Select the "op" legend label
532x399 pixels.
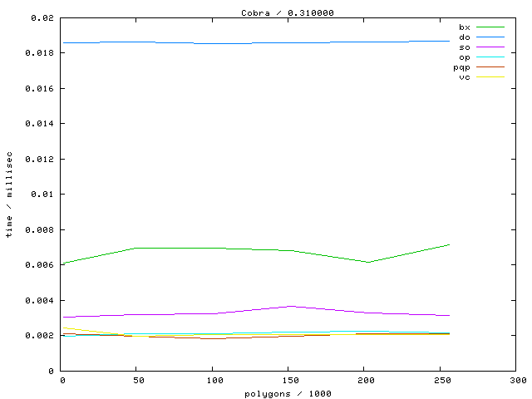464,57
